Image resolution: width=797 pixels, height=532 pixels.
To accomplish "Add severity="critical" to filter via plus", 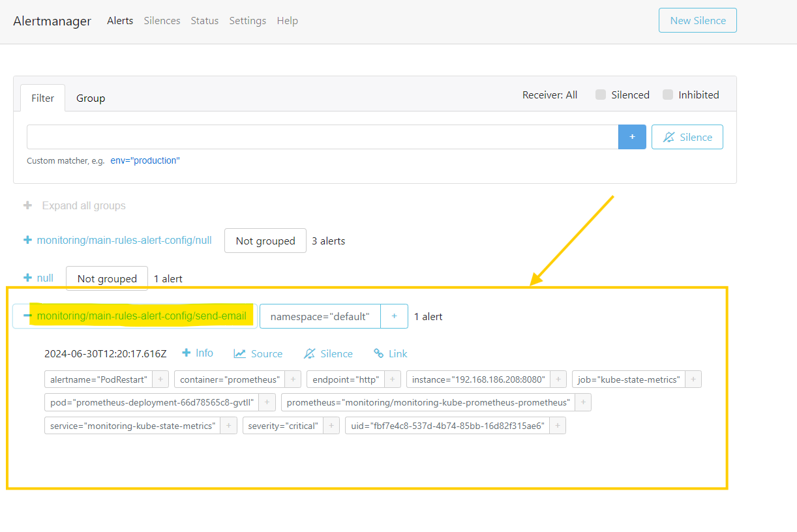I will (x=331, y=426).
